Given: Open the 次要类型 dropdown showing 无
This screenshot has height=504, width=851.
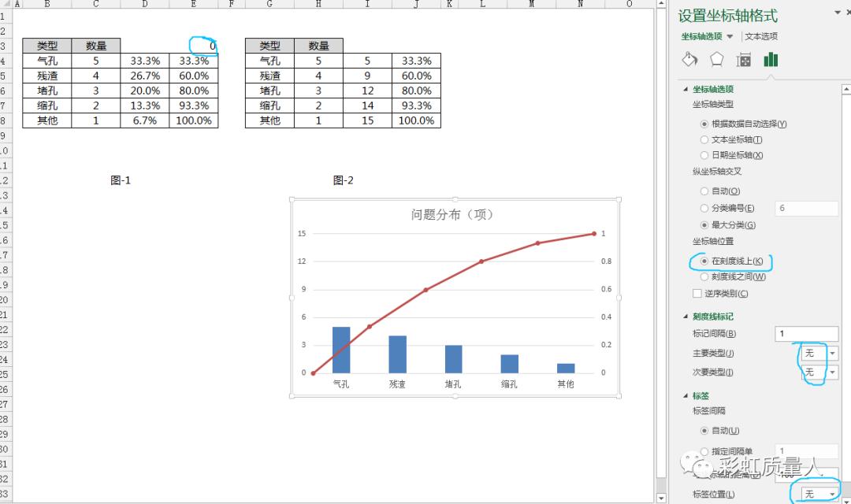Looking at the screenshot, I should coord(819,372).
